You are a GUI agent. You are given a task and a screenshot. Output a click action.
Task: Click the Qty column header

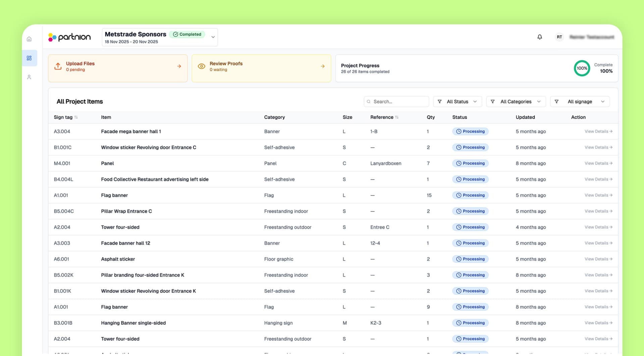431,117
